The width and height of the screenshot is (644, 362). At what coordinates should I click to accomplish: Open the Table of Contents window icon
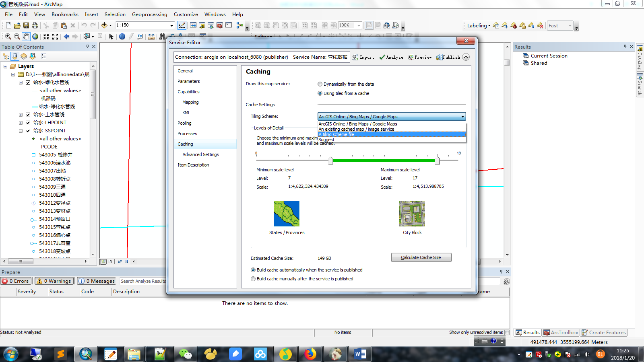pos(193,25)
